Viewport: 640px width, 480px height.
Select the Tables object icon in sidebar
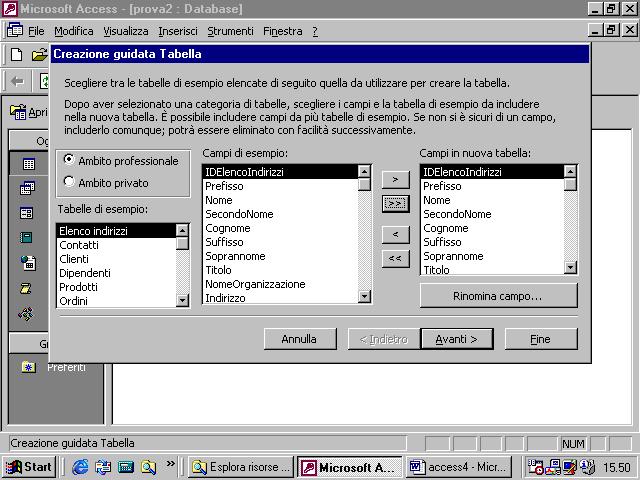[x=29, y=164]
